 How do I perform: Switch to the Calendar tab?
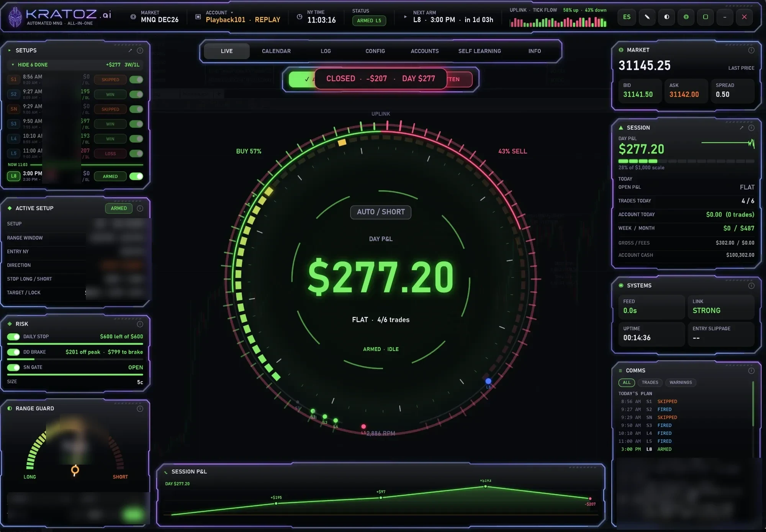click(276, 51)
